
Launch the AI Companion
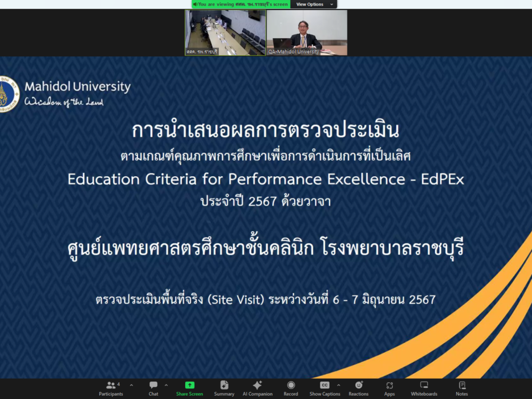pos(257,388)
